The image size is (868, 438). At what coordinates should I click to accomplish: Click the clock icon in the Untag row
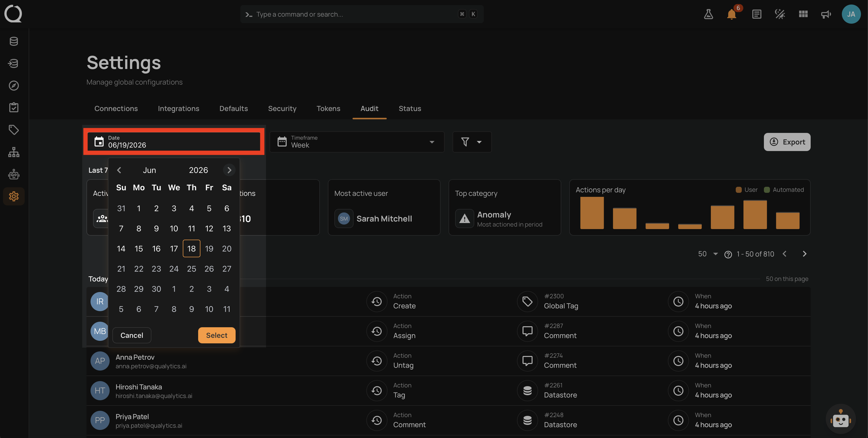678,361
